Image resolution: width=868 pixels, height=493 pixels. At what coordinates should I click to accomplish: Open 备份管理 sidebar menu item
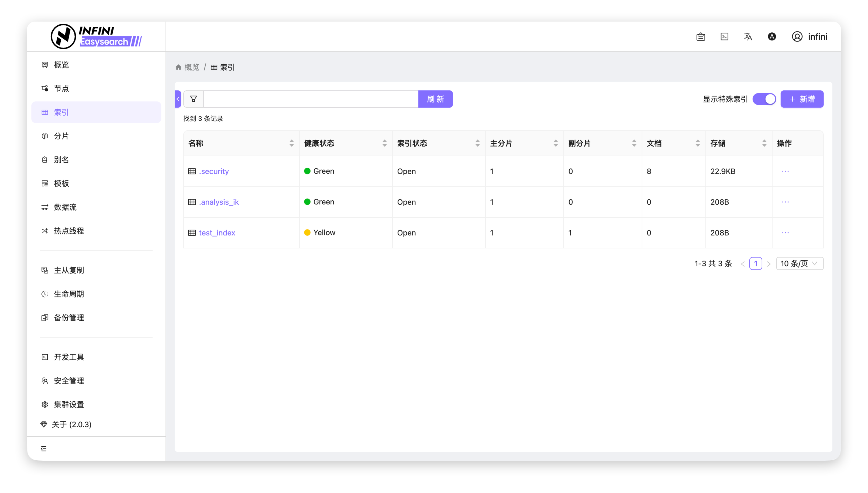[69, 318]
